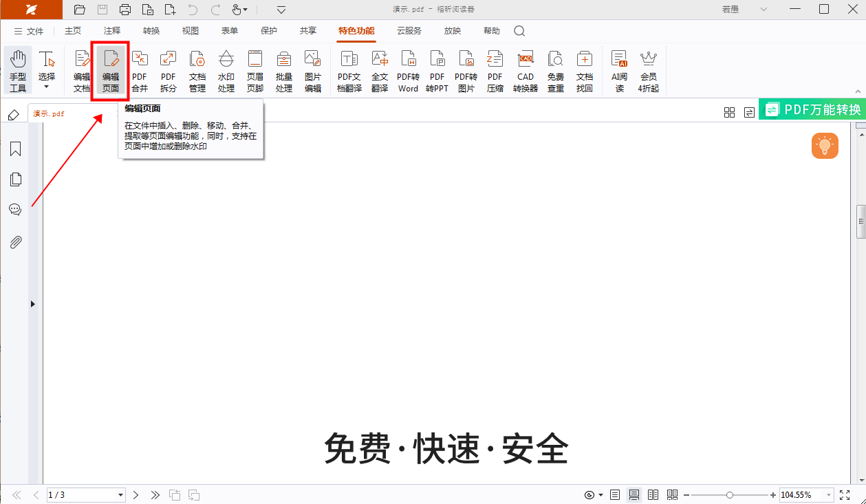The width and height of the screenshot is (866, 504).
Task: Enable single page view mode
Action: point(615,494)
